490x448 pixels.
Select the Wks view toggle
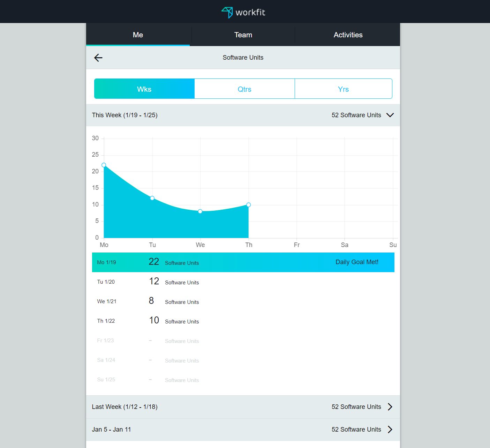144,89
